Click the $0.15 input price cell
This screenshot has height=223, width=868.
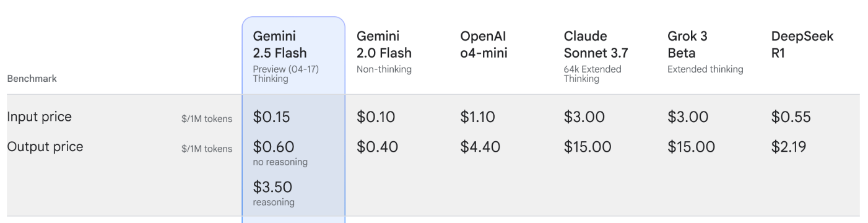tap(271, 116)
